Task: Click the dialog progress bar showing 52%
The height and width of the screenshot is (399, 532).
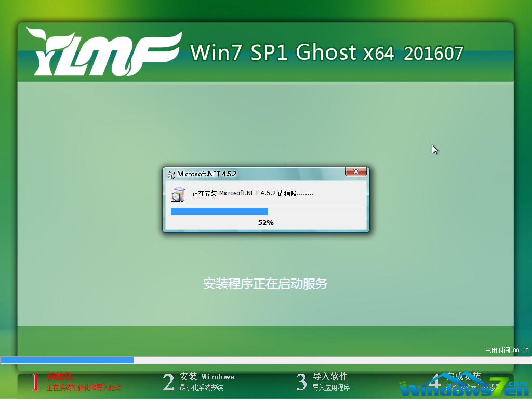Action: tap(265, 211)
